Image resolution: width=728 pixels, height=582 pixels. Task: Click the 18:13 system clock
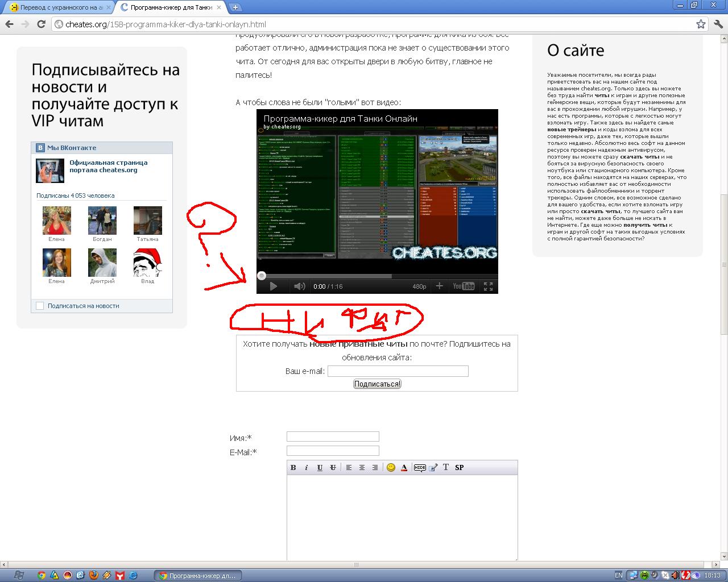[713, 575]
